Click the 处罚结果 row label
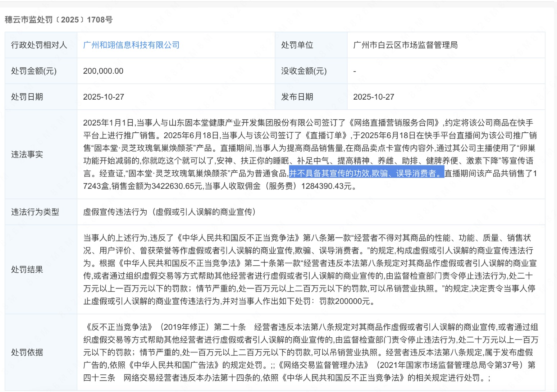 click(x=27, y=269)
